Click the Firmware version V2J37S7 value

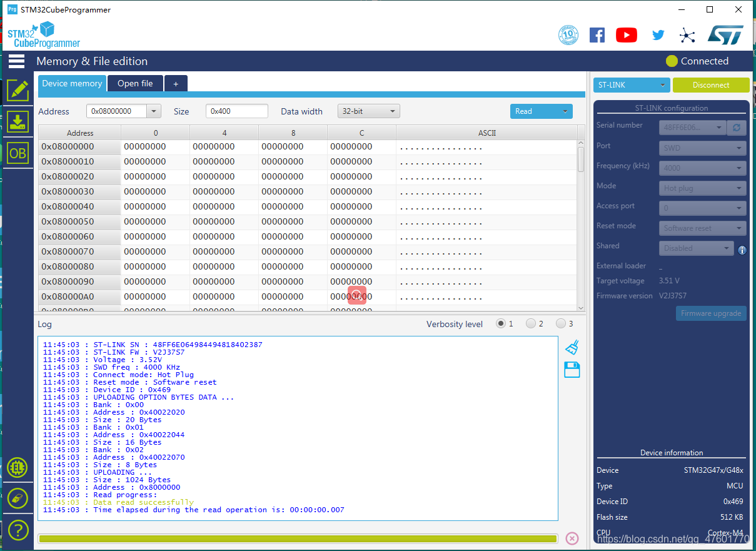pyautogui.click(x=673, y=296)
